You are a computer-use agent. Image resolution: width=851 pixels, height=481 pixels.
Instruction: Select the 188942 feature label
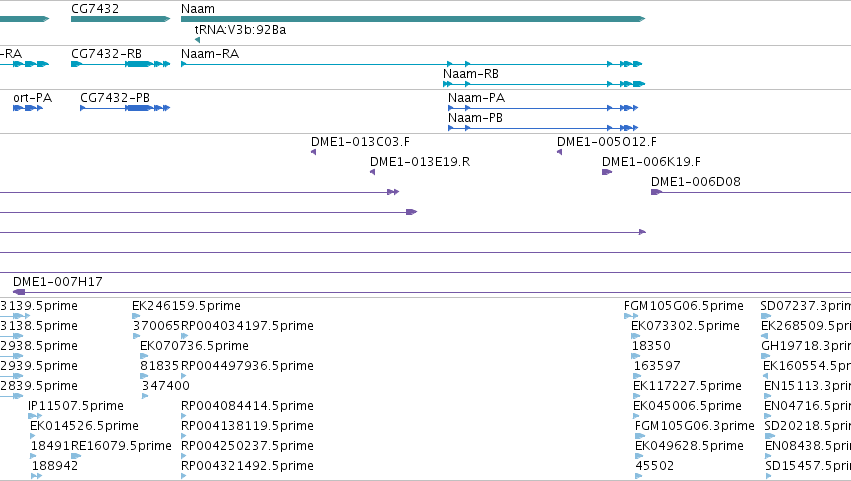55,466
